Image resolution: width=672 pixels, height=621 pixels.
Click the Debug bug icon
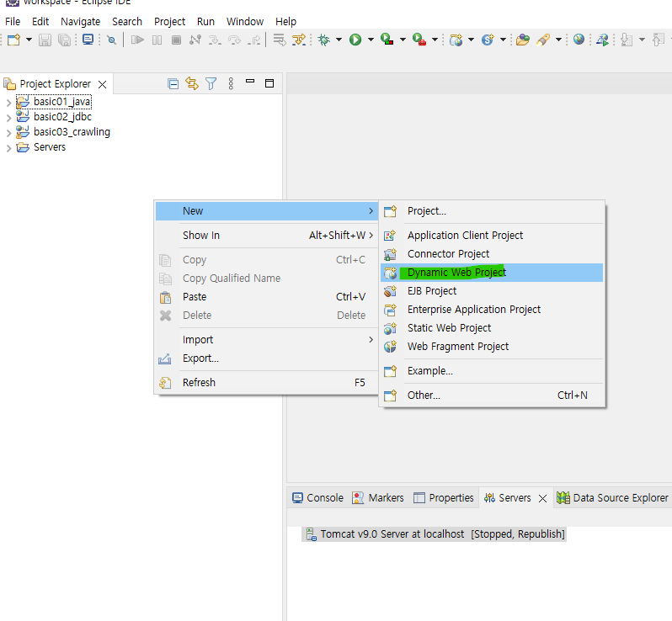coord(324,40)
